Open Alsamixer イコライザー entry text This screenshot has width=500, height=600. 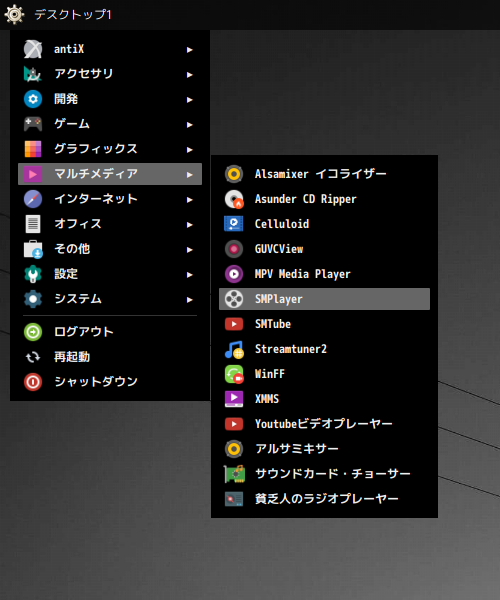pos(320,174)
